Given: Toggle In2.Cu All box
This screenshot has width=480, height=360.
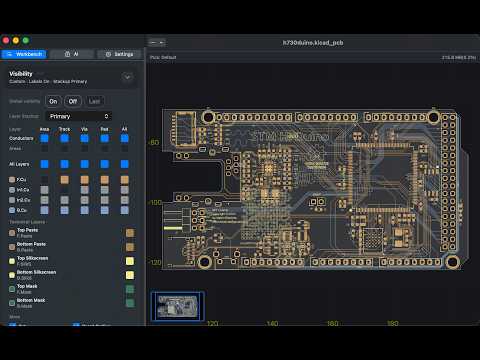Looking at the screenshot, I should [x=125, y=200].
